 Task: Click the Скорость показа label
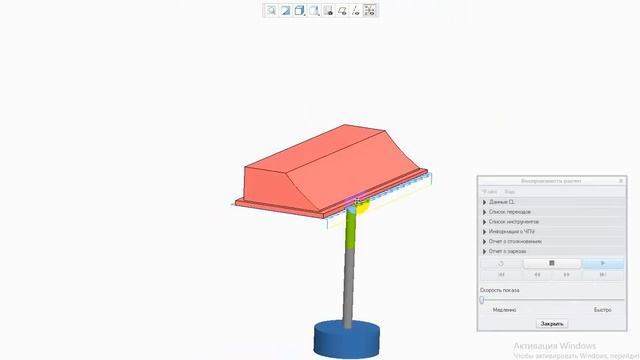point(500,290)
